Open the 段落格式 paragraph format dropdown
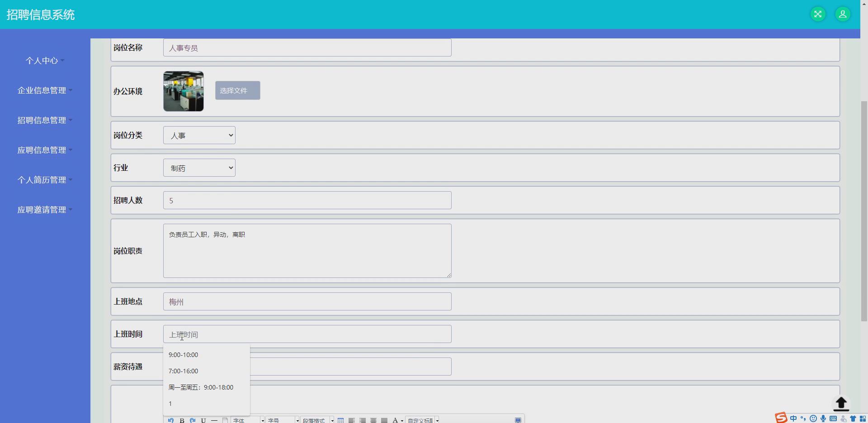The image size is (868, 423). [317, 420]
